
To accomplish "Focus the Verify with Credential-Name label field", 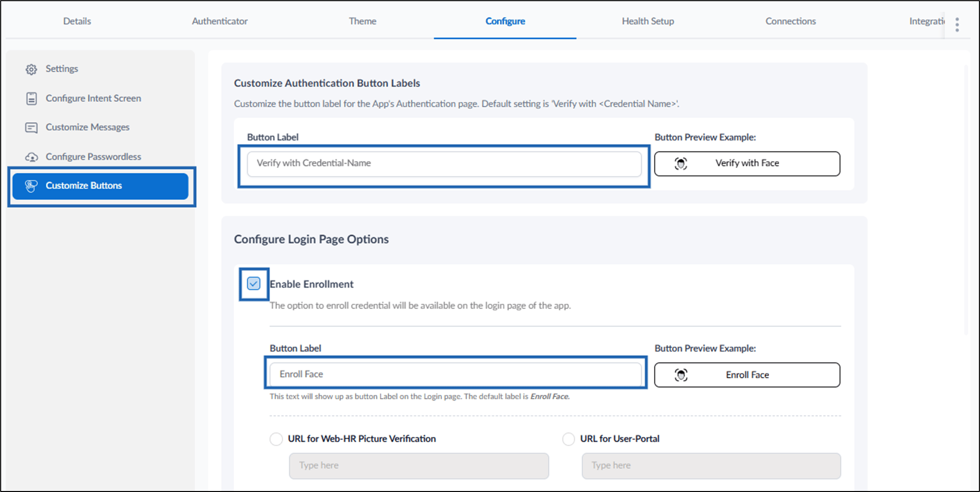I will click(x=444, y=164).
